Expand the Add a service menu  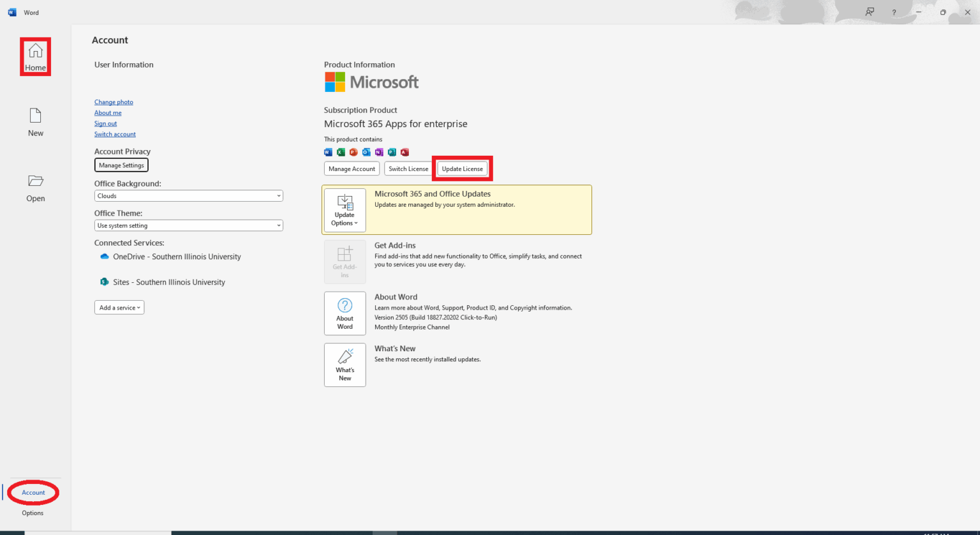point(119,307)
